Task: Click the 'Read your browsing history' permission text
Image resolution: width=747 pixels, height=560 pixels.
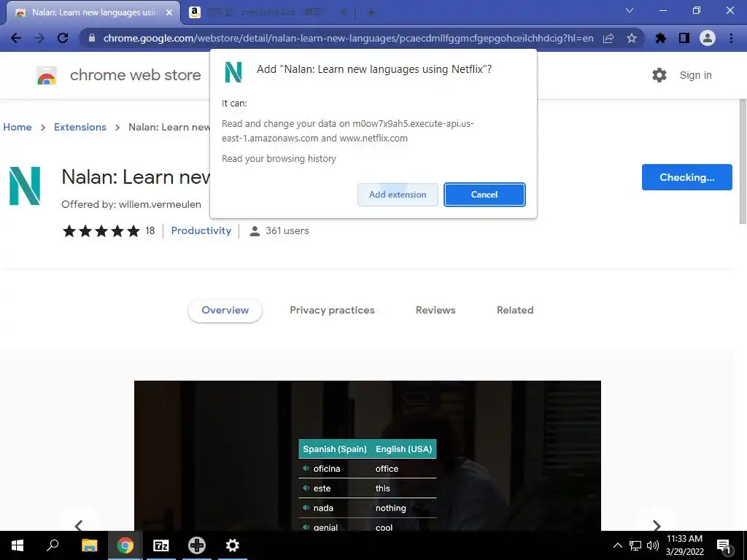Action: click(x=279, y=158)
